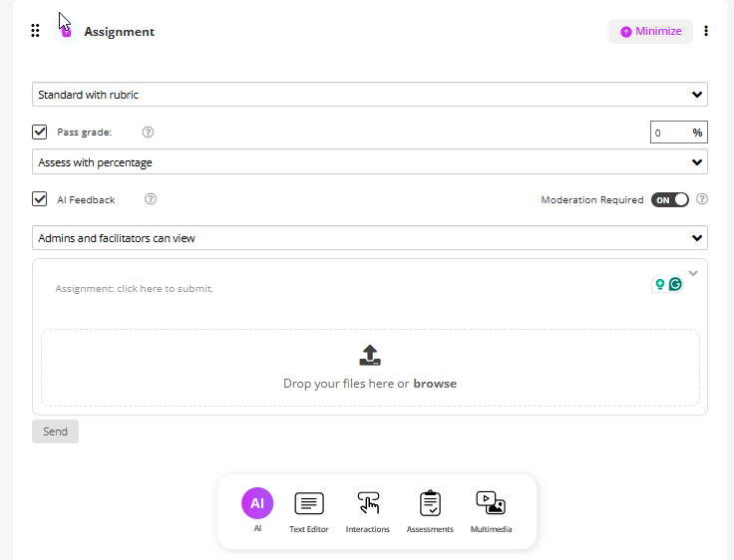734x560 pixels.
Task: Open the three-dot options menu
Action: (706, 31)
